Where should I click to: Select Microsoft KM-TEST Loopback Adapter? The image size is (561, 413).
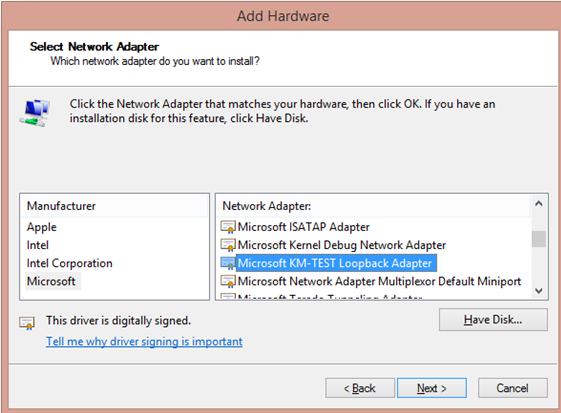point(335,263)
